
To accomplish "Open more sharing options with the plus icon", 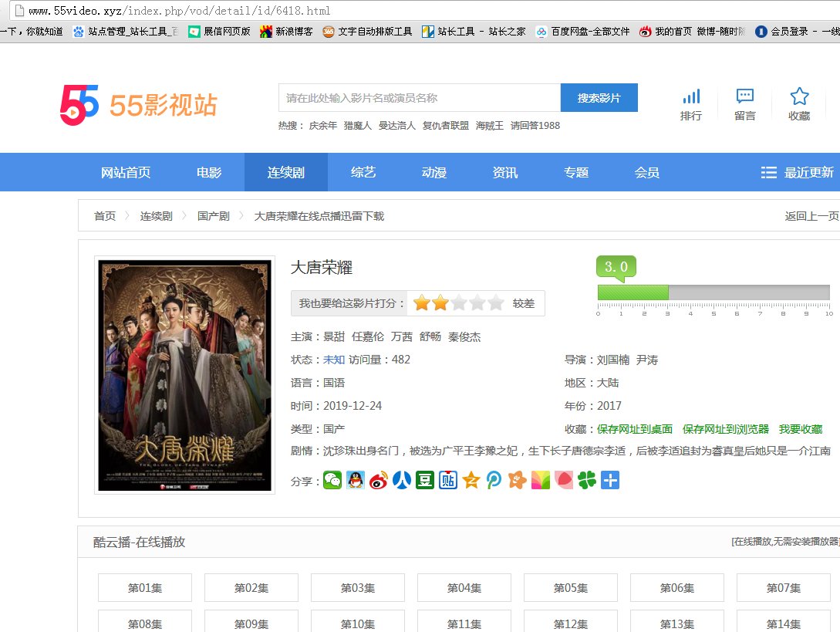I will pos(610,480).
